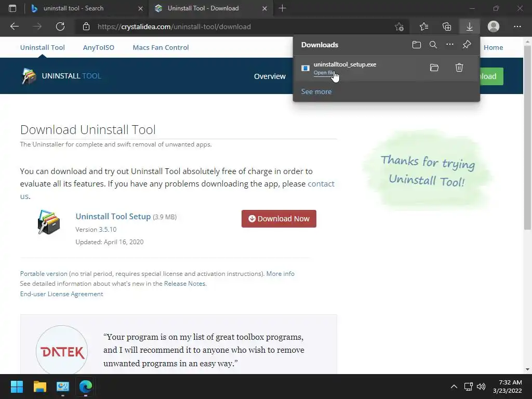Image resolution: width=532 pixels, height=399 pixels.
Task: Open Windows Start menu
Action: (x=17, y=387)
